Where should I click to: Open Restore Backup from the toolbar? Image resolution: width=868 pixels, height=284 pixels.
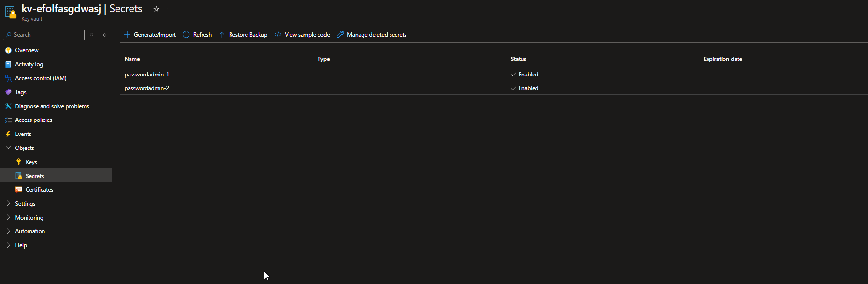(243, 35)
